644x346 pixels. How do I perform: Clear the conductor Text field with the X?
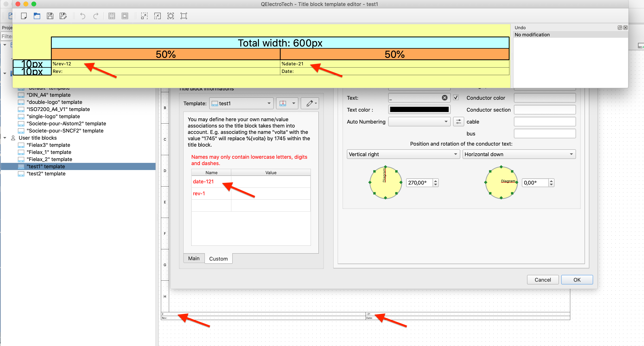point(445,98)
